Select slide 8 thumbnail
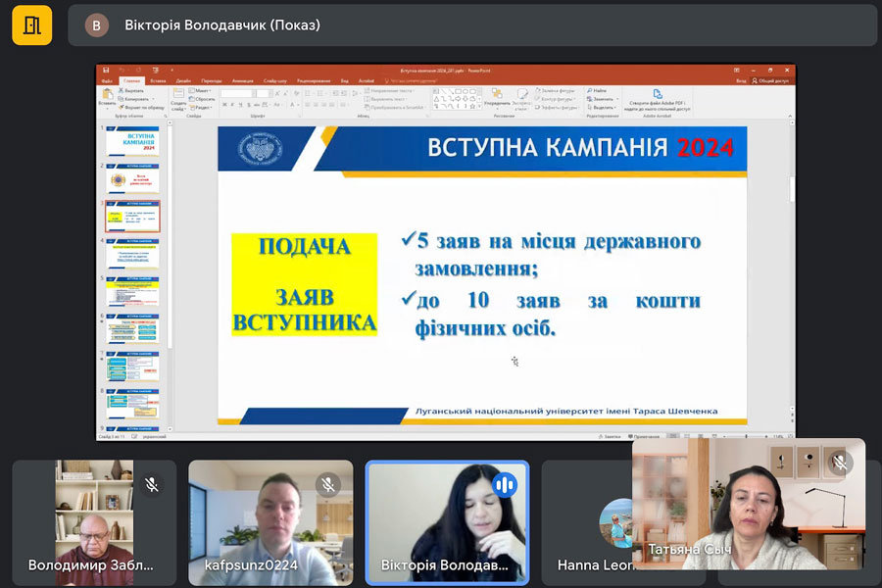882x588 pixels. [132, 404]
